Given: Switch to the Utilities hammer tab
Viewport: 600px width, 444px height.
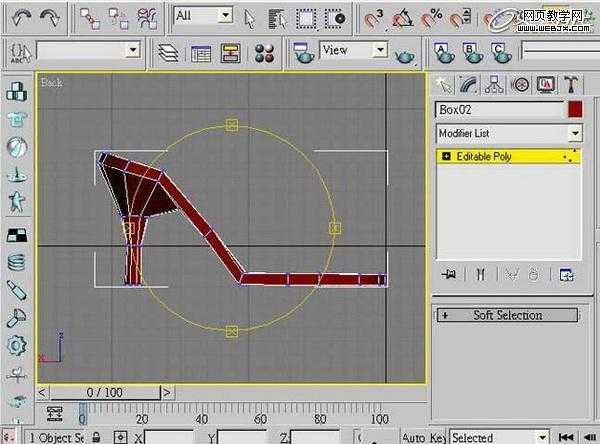Looking at the screenshot, I should coord(571,85).
